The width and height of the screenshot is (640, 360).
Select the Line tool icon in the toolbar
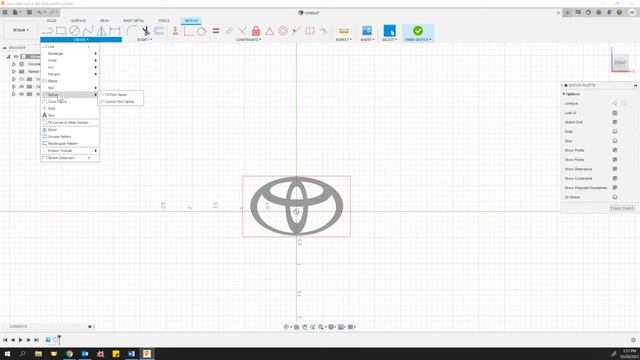(47, 31)
